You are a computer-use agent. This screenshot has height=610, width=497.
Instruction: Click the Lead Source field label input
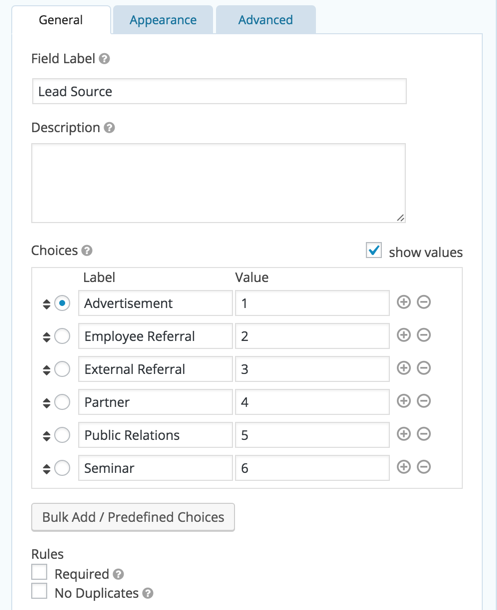click(219, 91)
